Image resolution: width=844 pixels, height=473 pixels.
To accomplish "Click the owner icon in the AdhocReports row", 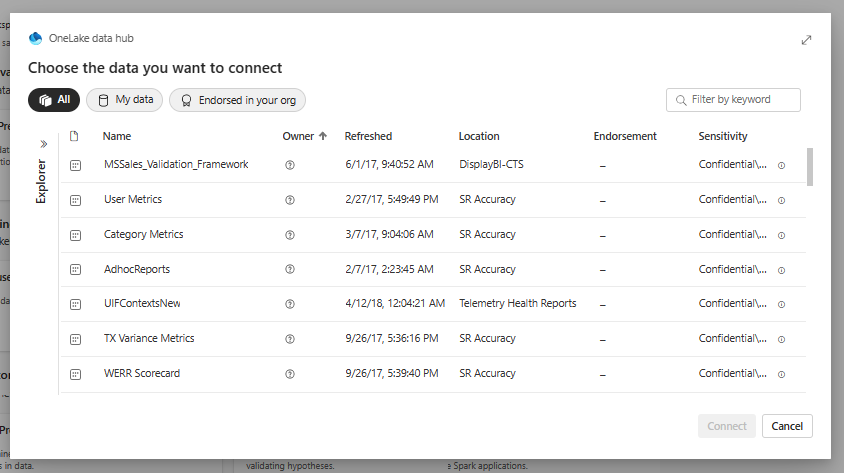I will [290, 269].
